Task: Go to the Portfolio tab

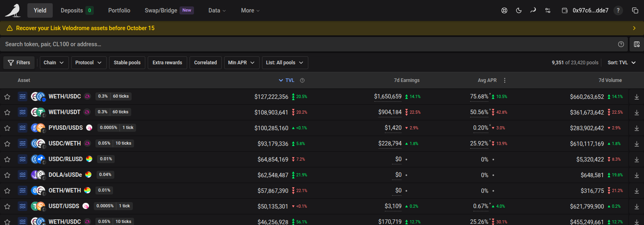Action: [x=119, y=10]
